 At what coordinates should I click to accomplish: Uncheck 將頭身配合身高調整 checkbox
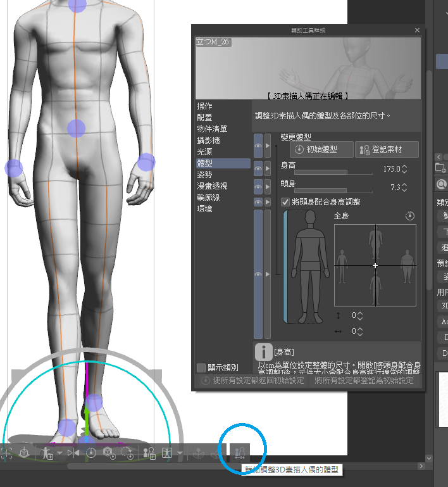285,202
